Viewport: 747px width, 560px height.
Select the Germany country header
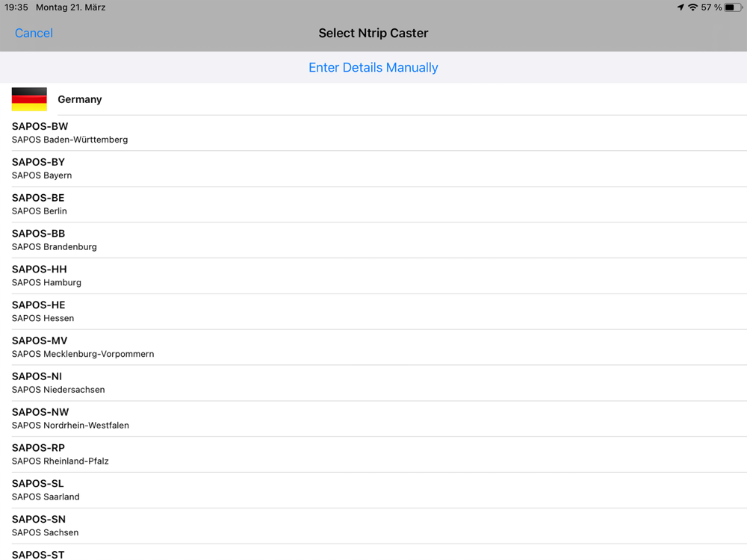point(373,99)
